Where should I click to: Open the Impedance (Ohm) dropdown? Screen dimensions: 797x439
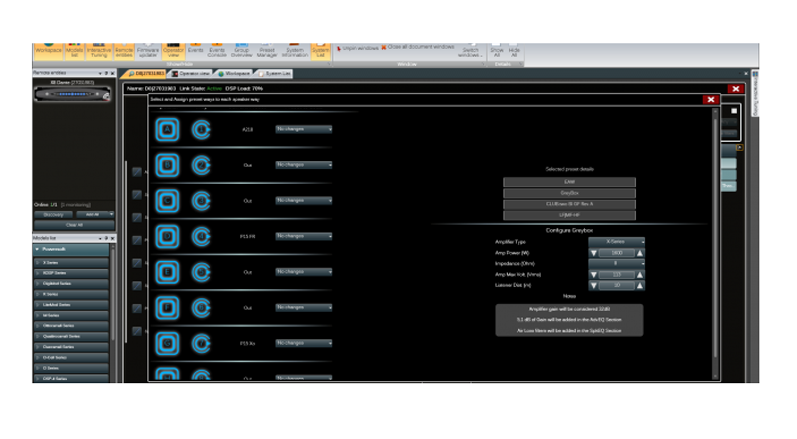click(x=617, y=263)
